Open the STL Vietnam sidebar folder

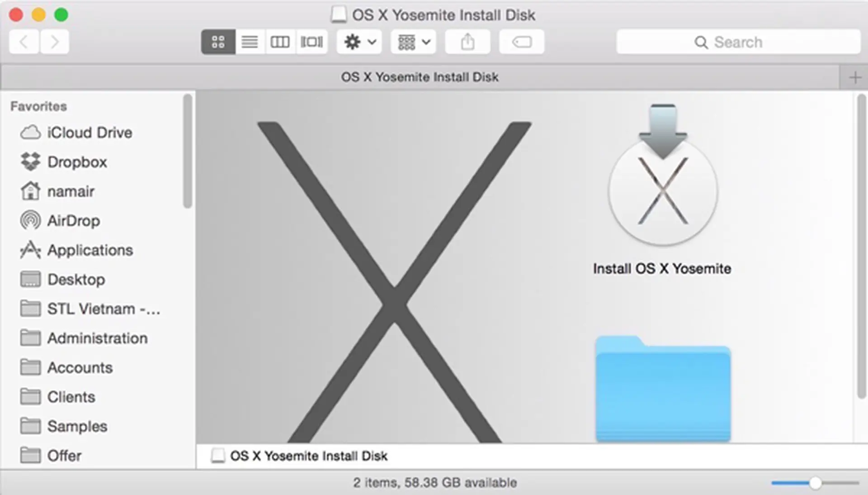90,309
